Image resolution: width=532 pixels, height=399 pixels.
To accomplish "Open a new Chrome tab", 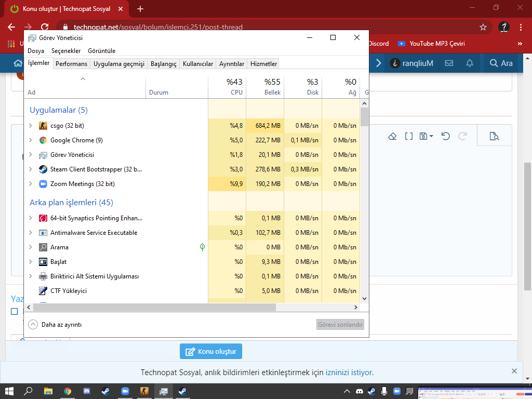I will tap(140, 9).
